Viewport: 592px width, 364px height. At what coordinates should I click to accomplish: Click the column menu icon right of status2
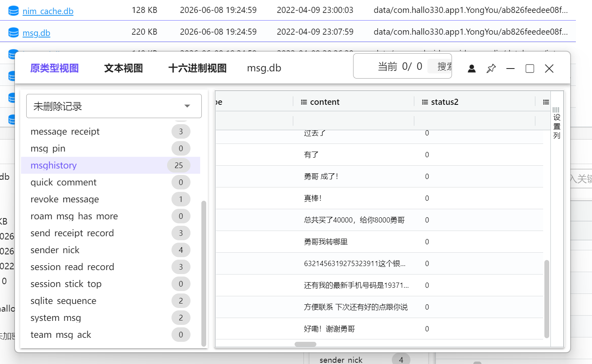click(546, 102)
